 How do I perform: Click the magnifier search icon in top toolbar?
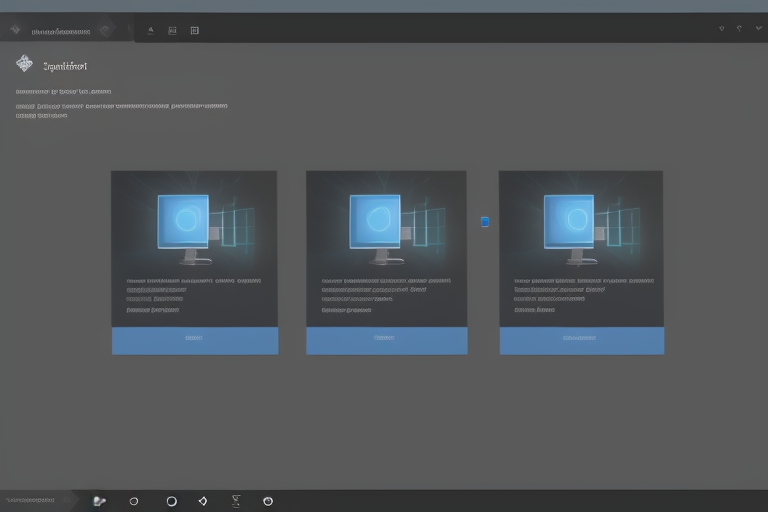(x=150, y=30)
